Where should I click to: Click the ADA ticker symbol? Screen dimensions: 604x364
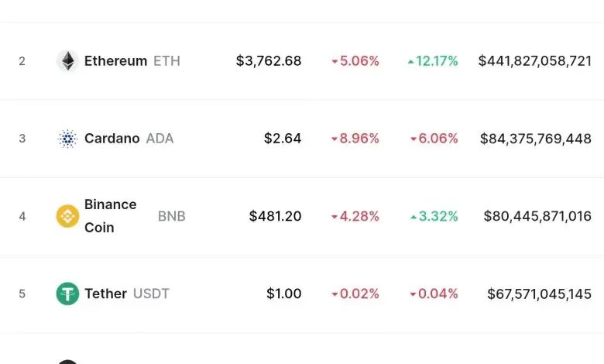[160, 139]
